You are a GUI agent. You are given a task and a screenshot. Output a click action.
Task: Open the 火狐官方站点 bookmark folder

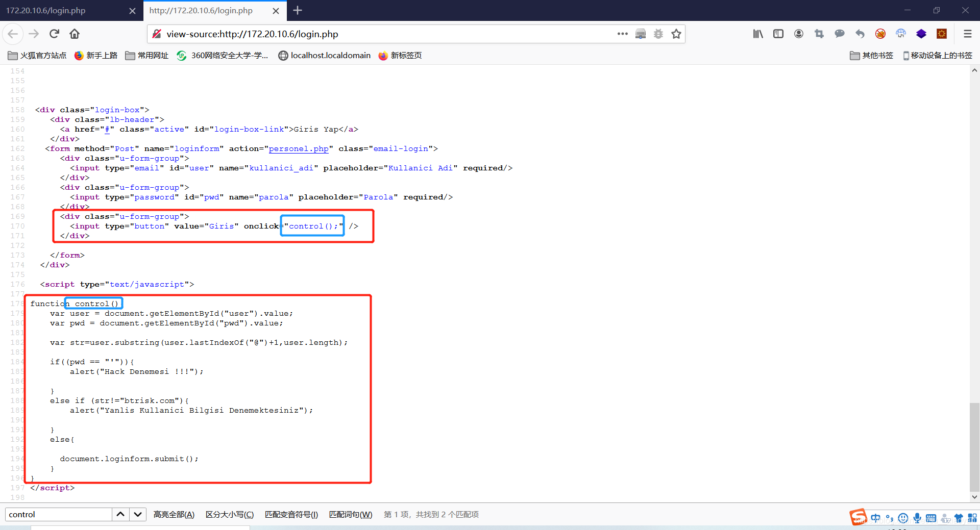coord(37,55)
